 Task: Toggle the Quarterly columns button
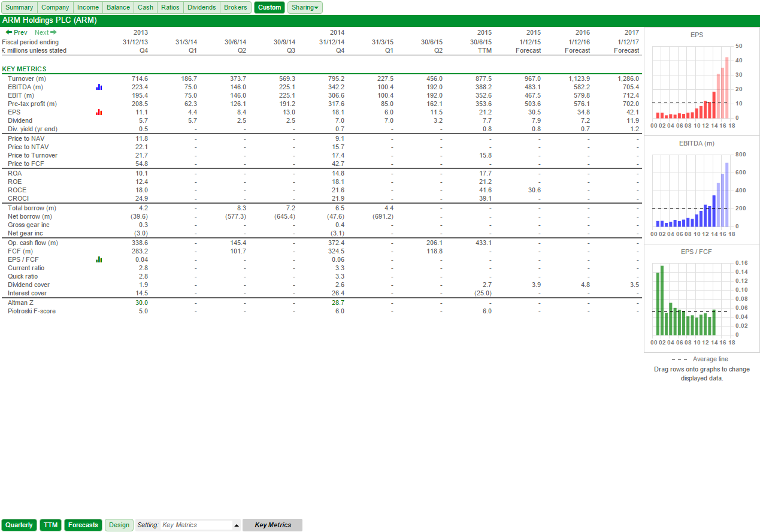click(x=19, y=525)
